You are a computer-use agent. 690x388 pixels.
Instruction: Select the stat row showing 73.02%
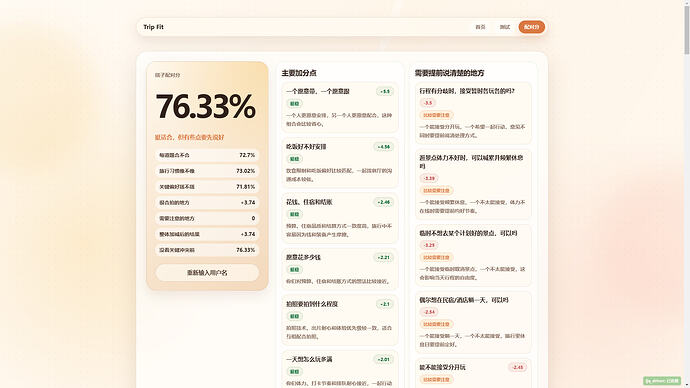207,171
